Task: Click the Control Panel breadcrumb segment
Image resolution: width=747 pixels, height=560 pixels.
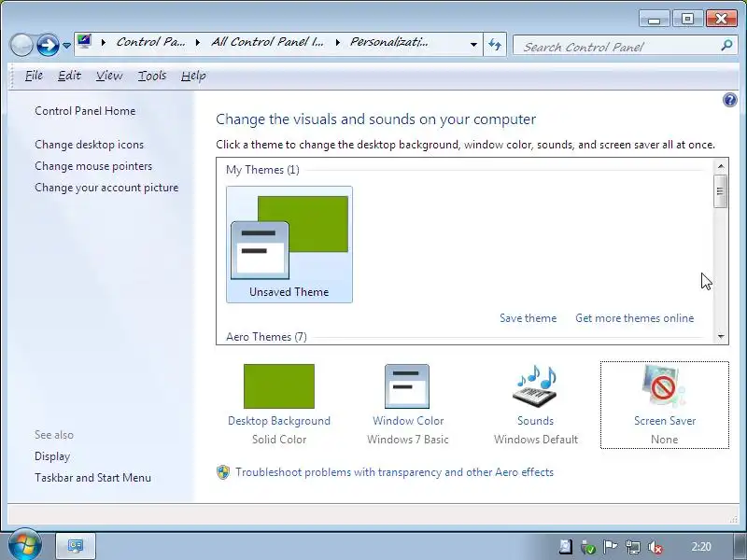Action: point(150,42)
